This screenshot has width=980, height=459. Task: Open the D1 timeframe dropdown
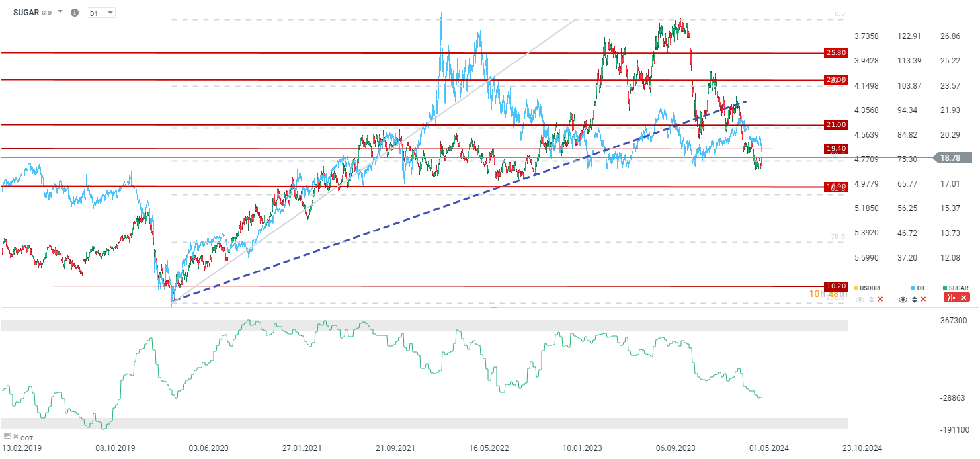(x=101, y=13)
